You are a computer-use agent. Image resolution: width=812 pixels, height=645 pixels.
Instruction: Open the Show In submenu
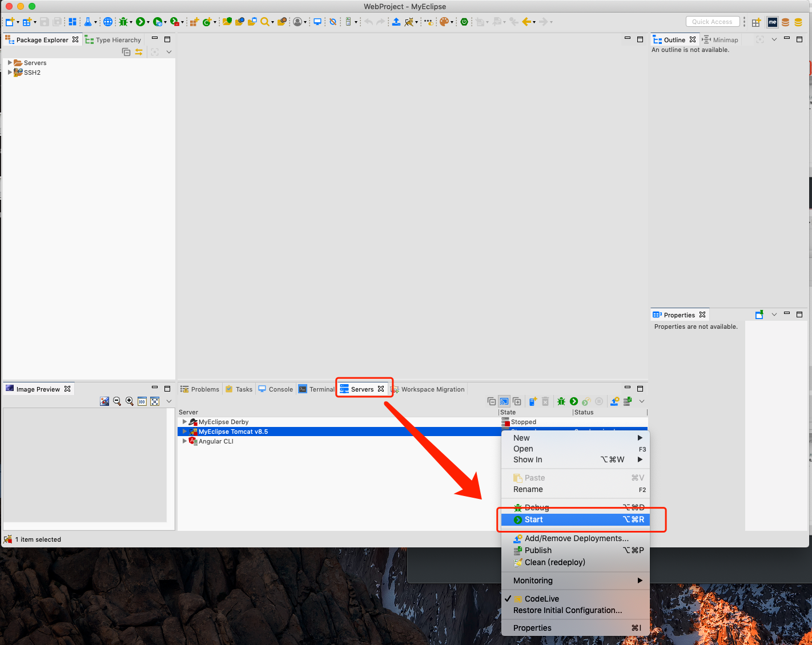[x=576, y=459]
